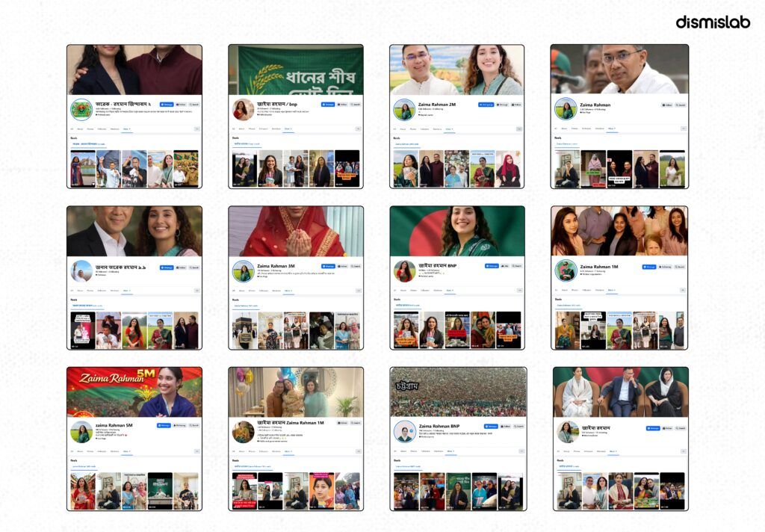Open red hijab reel on Zaima Rahman 2M
This screenshot has height=532, width=765.
click(x=508, y=169)
